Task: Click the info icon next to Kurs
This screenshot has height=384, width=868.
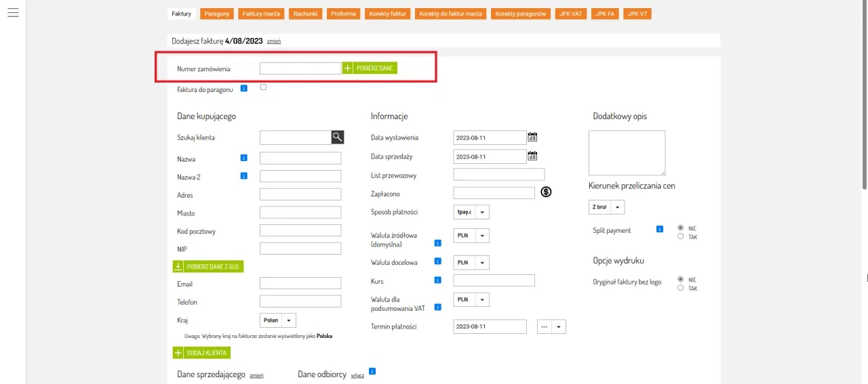Action: pos(437,280)
